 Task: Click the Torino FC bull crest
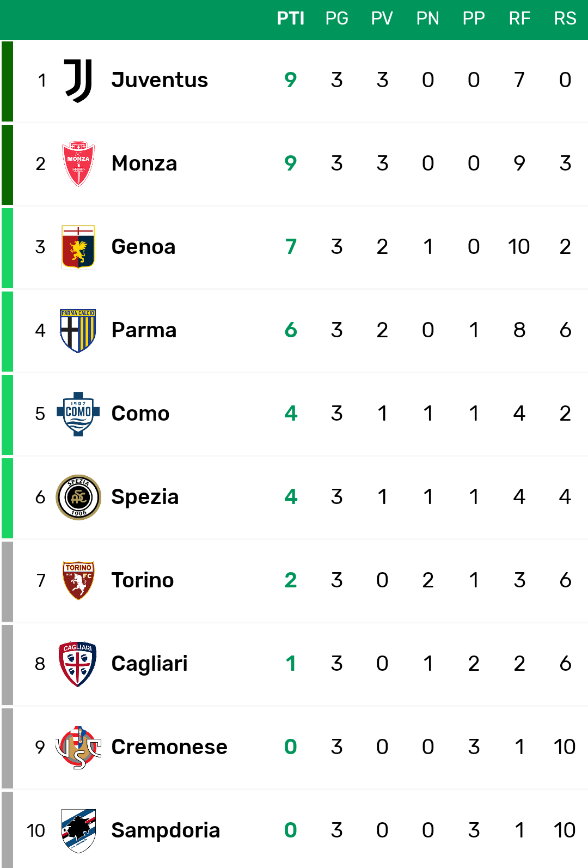(x=78, y=581)
